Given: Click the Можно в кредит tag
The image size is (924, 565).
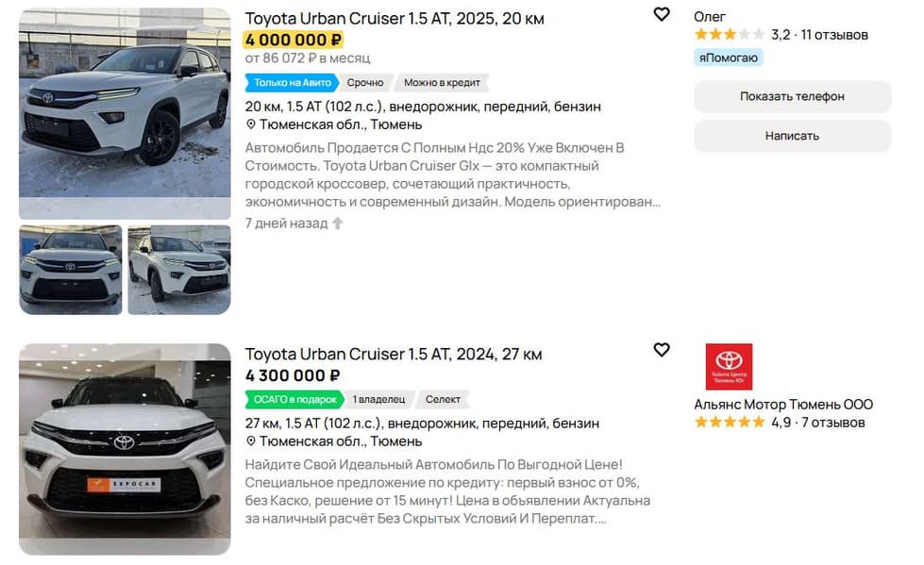Looking at the screenshot, I should (x=442, y=83).
